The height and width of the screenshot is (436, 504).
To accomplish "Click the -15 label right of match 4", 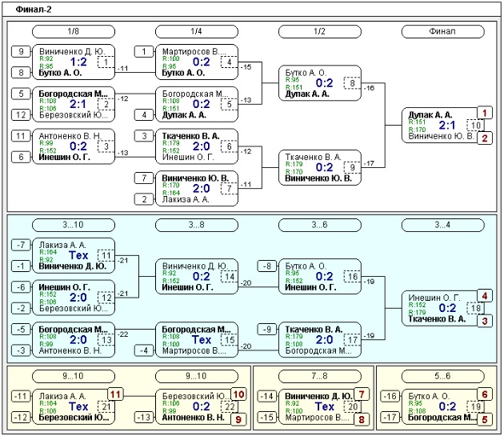I will (x=246, y=67).
